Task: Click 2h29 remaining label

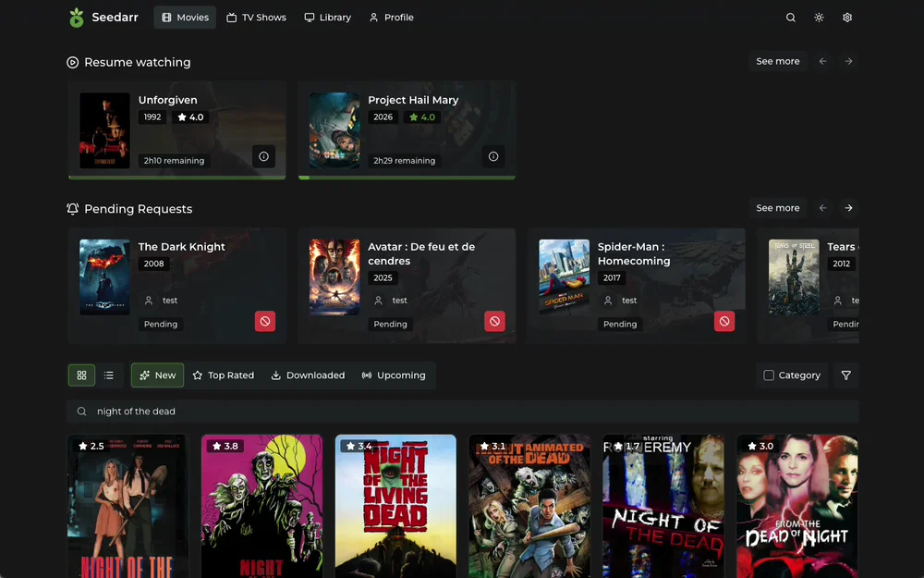Action: point(405,160)
